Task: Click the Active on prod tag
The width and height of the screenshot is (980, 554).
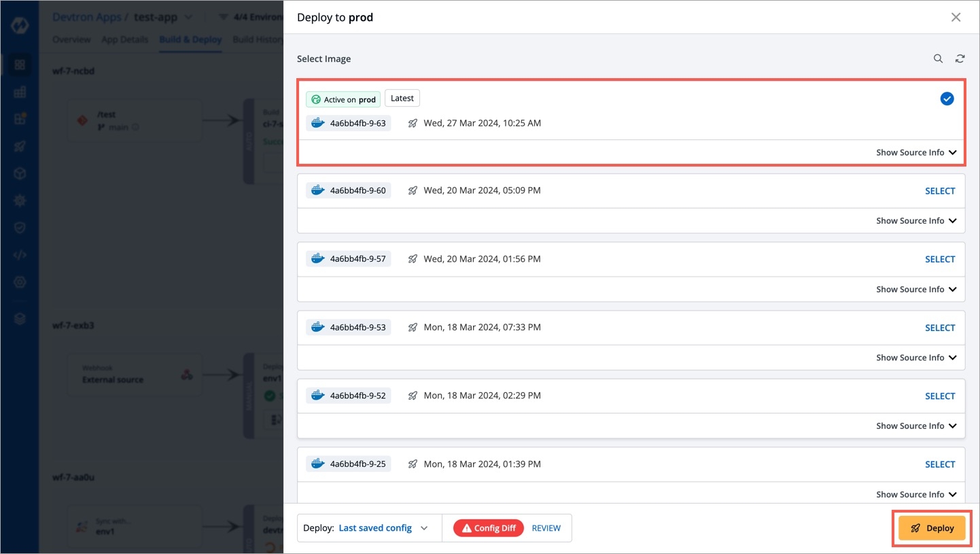Action: [343, 99]
